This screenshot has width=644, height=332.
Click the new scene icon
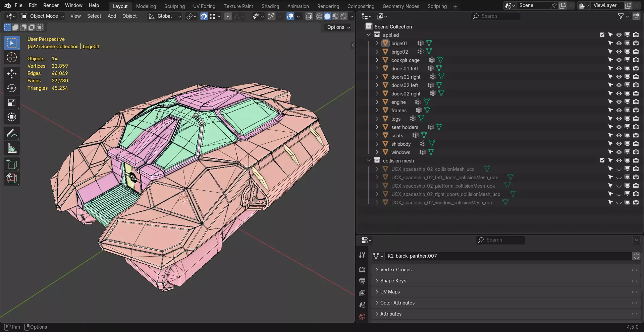tap(563, 5)
